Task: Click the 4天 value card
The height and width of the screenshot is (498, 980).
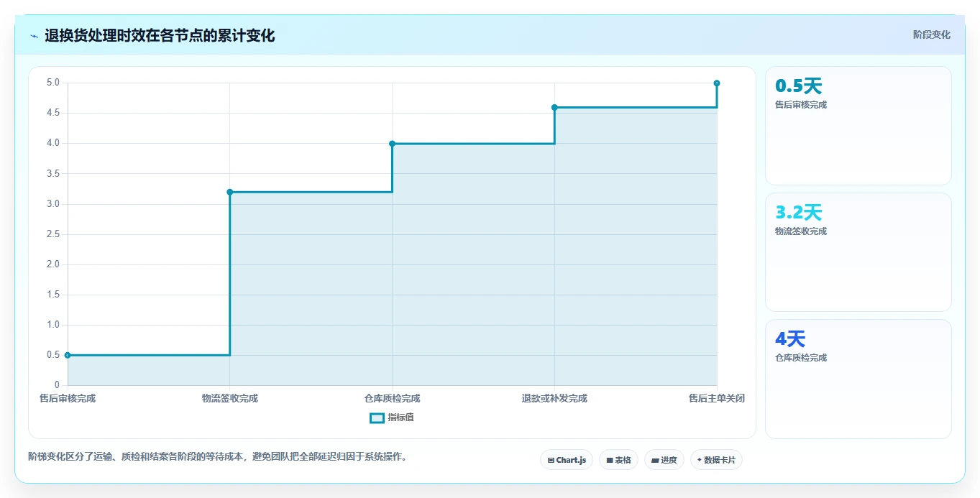Action: tap(858, 379)
